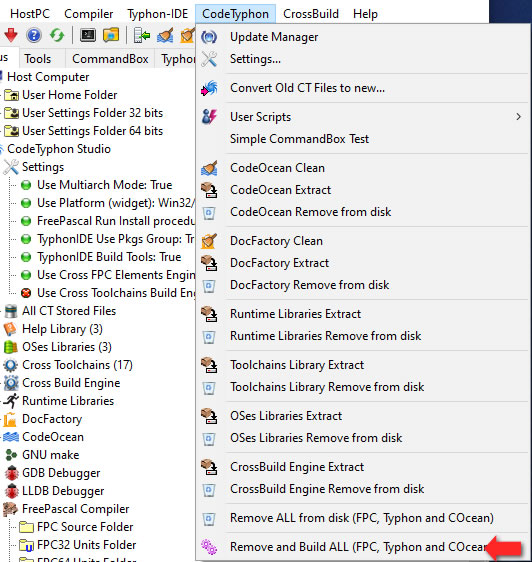
Task: Choose Settings... from the CodeTyphon menu
Action: click(x=362, y=59)
